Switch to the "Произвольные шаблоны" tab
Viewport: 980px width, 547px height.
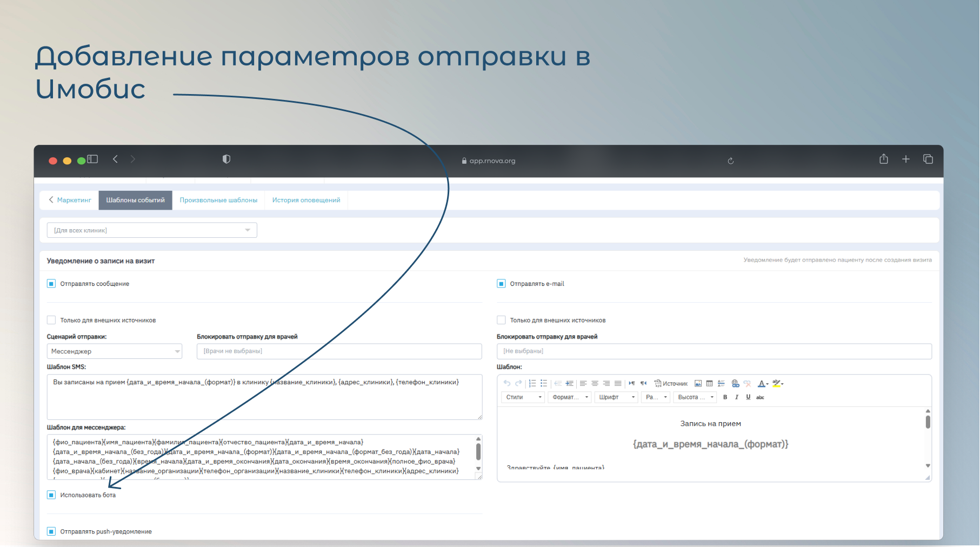pyautogui.click(x=218, y=200)
